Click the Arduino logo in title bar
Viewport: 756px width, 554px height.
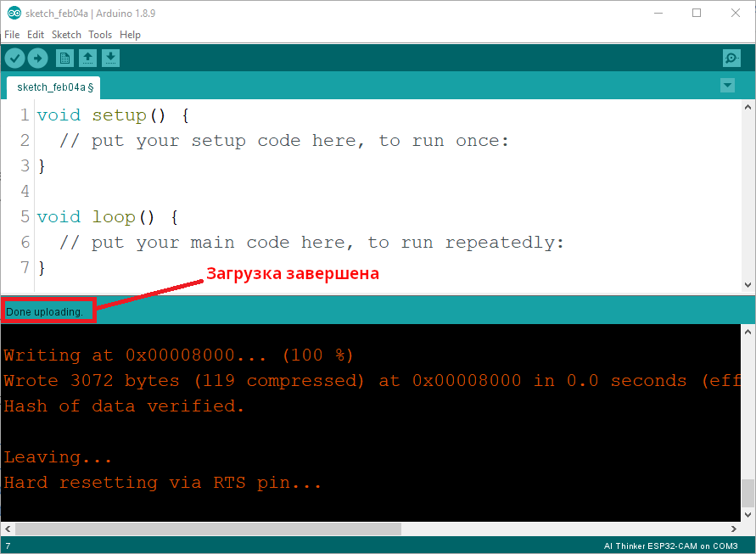[x=14, y=14]
